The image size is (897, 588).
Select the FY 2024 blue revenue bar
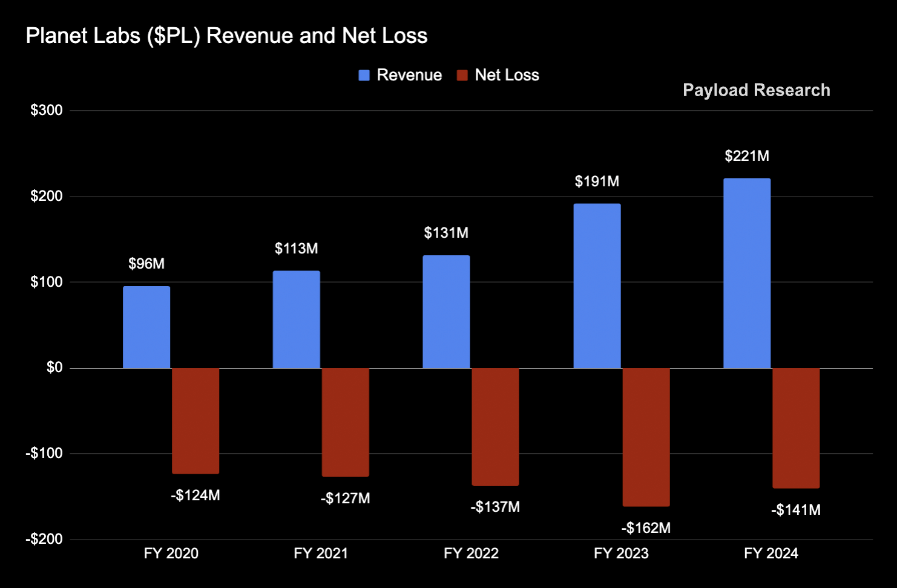(747, 273)
